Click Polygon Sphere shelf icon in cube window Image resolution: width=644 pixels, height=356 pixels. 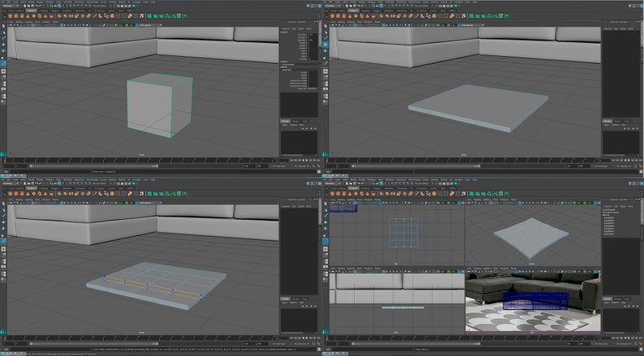[10, 16]
